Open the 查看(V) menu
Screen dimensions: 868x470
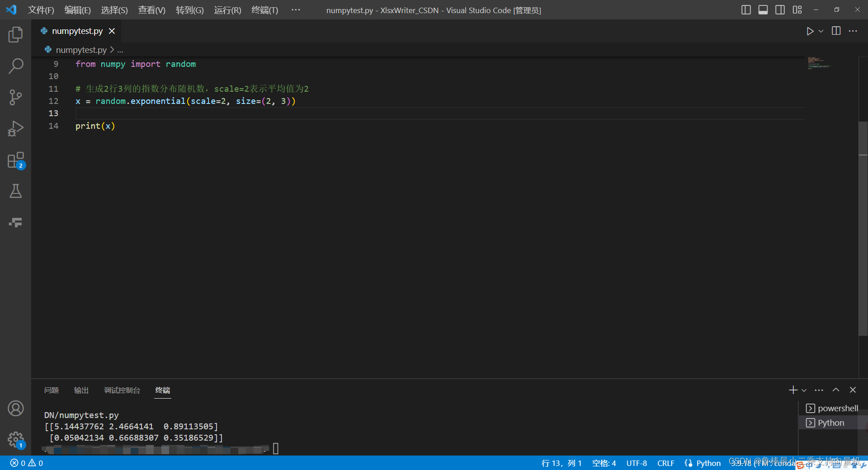(152, 10)
